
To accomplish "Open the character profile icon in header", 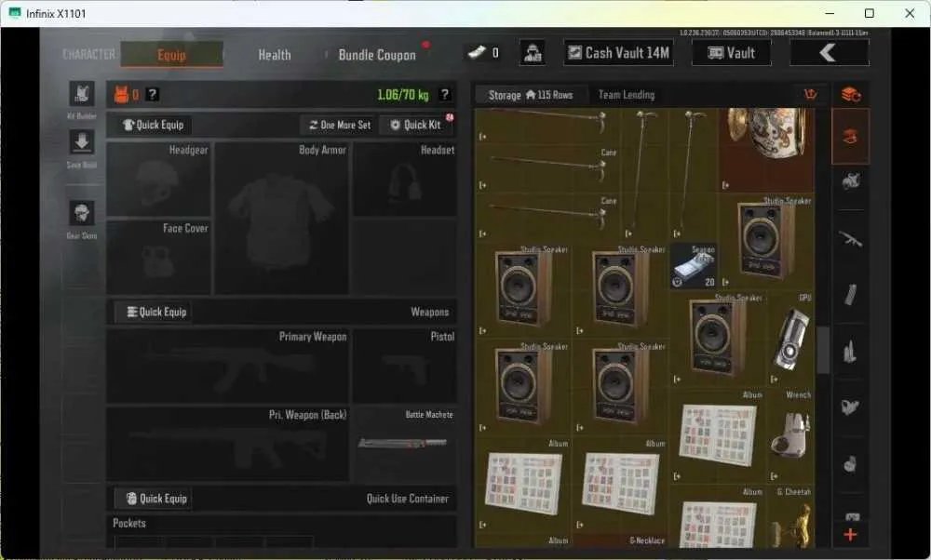I will [x=533, y=53].
